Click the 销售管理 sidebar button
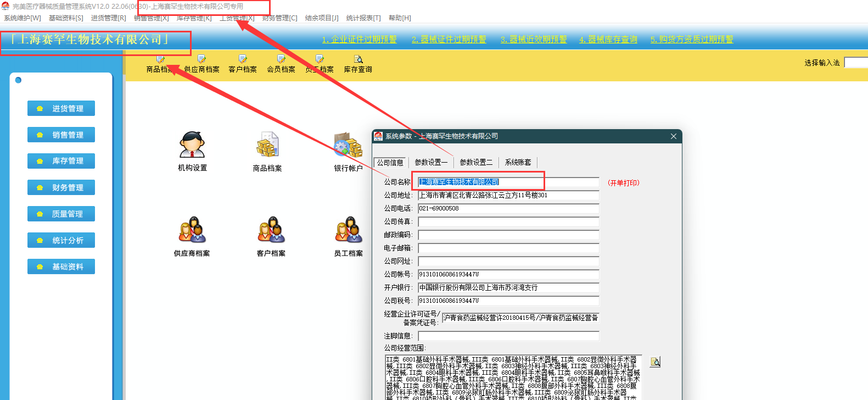868x400 pixels. click(x=61, y=135)
